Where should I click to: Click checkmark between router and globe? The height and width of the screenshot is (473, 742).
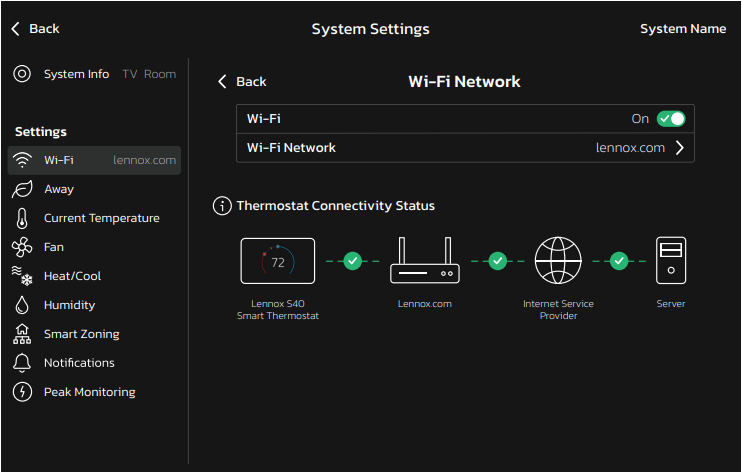pyautogui.click(x=497, y=261)
